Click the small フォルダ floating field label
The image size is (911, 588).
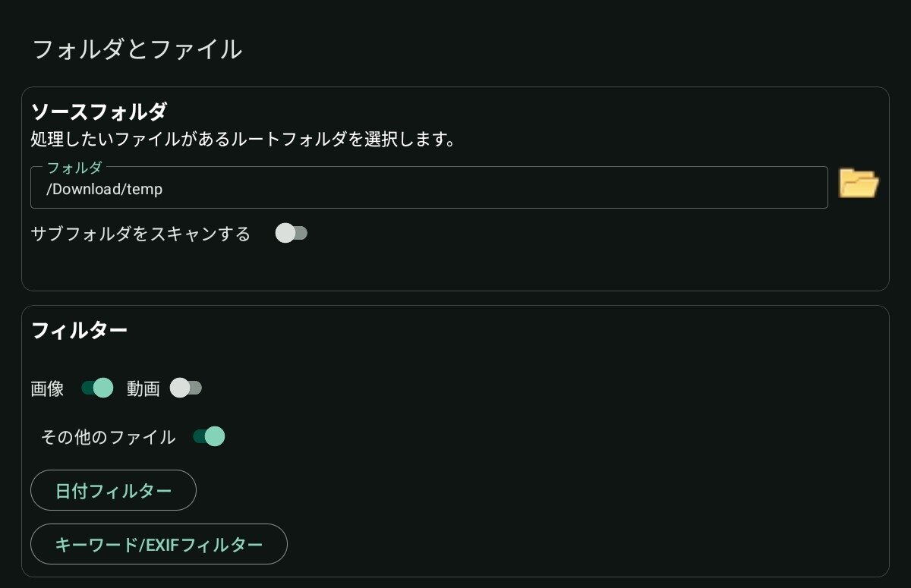click(74, 168)
